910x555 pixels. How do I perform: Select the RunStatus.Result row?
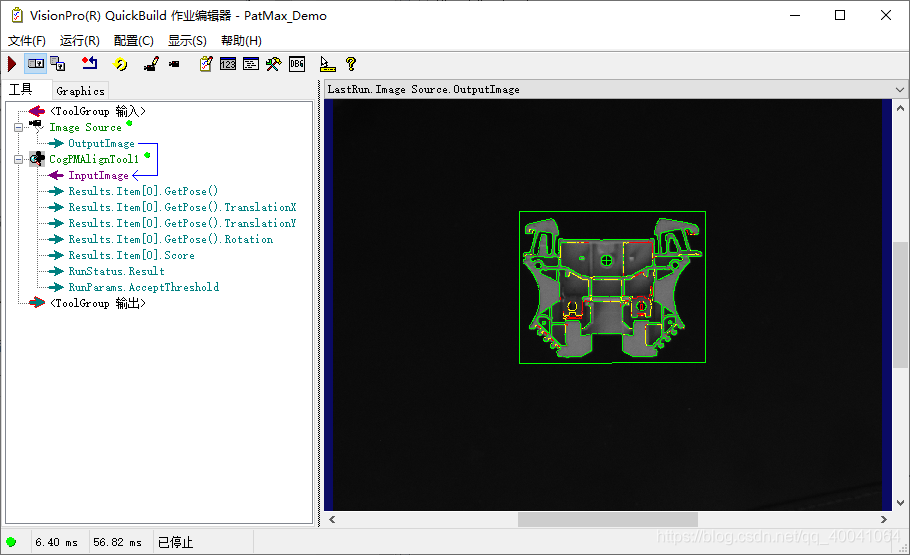pyautogui.click(x=116, y=271)
